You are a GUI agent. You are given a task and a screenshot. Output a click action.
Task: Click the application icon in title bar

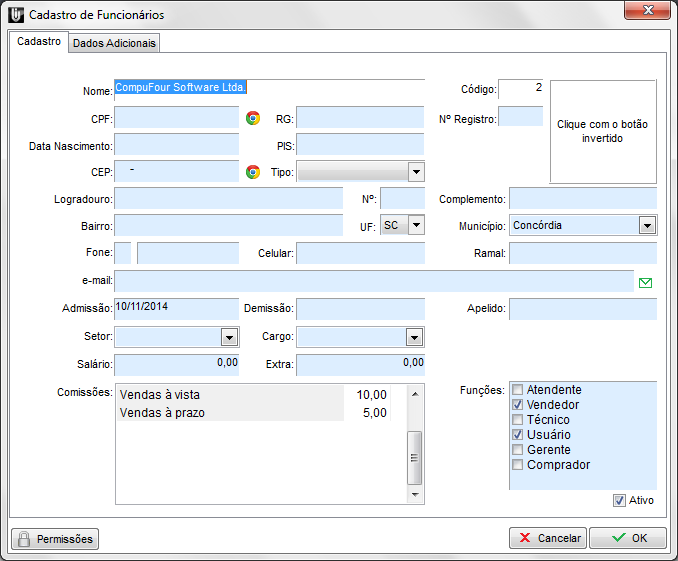point(16,15)
